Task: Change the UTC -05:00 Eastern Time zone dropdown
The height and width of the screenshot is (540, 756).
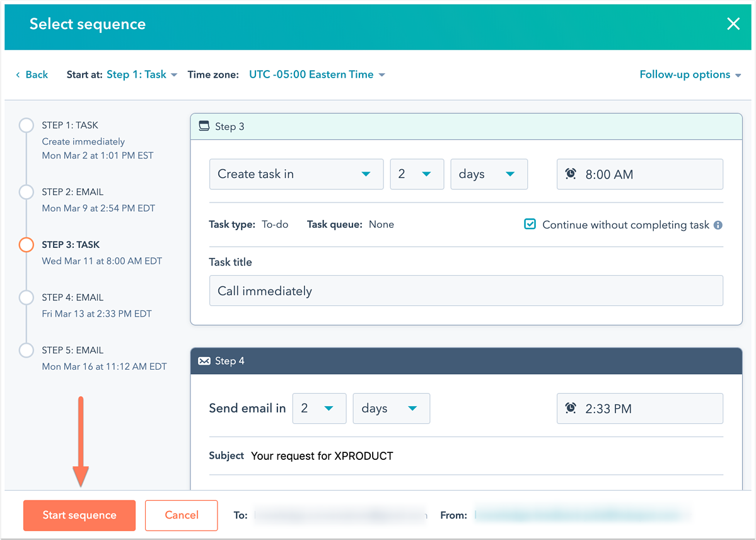Action: (x=315, y=74)
